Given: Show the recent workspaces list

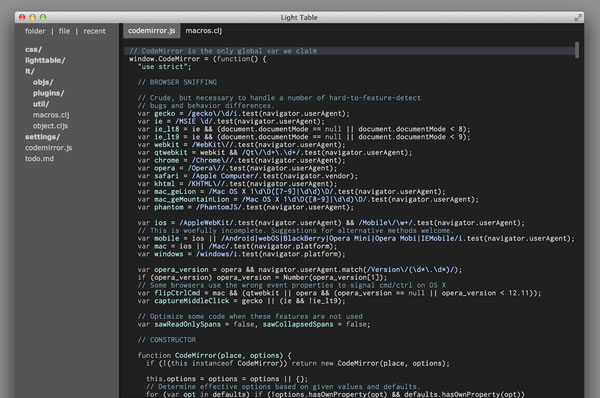Looking at the screenshot, I should [x=95, y=31].
